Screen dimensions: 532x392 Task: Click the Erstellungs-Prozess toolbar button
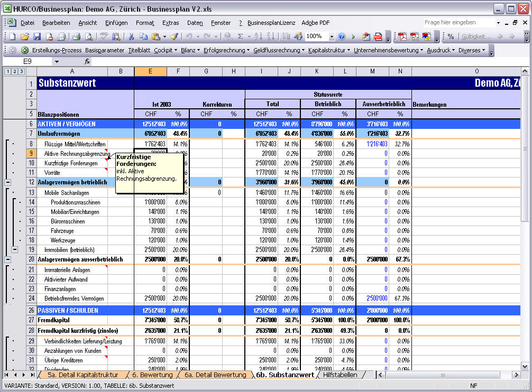click(57, 50)
